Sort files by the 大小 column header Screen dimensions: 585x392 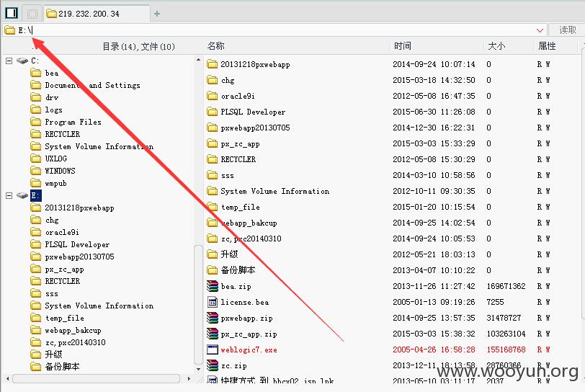pyautogui.click(x=496, y=46)
